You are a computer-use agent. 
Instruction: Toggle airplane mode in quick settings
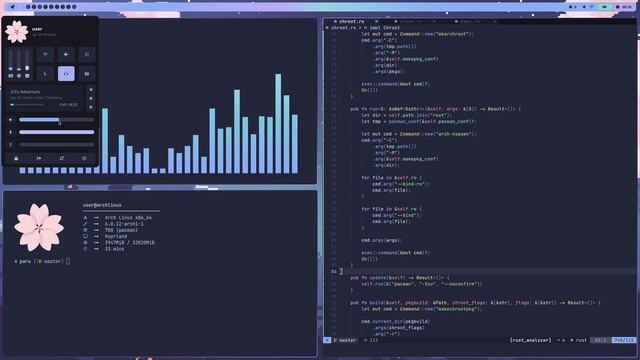[66, 54]
